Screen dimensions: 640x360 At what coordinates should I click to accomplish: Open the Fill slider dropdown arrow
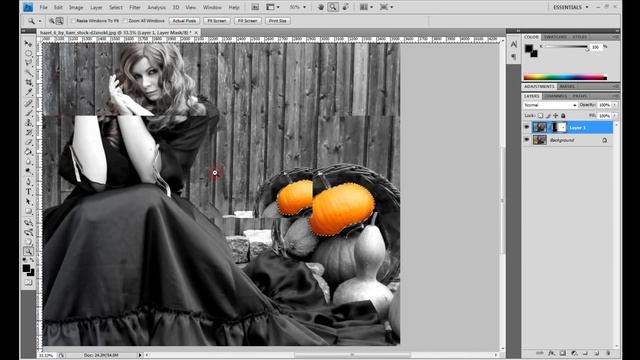click(x=615, y=116)
